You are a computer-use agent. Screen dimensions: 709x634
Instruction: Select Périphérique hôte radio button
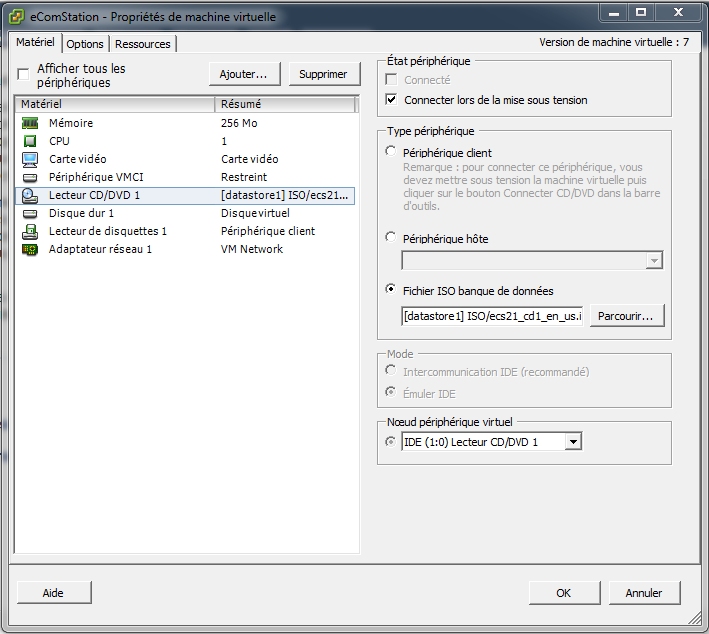click(x=391, y=237)
